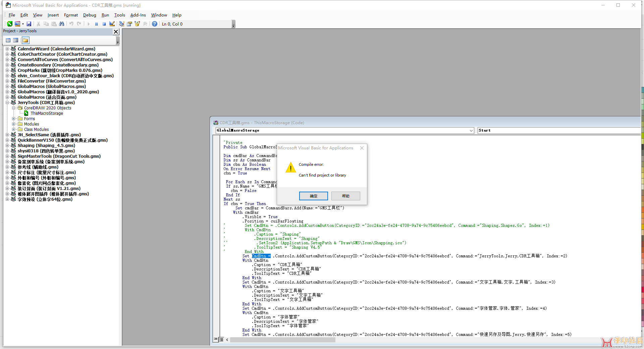644x349 pixels.
Task: Open the Window menu
Action: coord(159,15)
